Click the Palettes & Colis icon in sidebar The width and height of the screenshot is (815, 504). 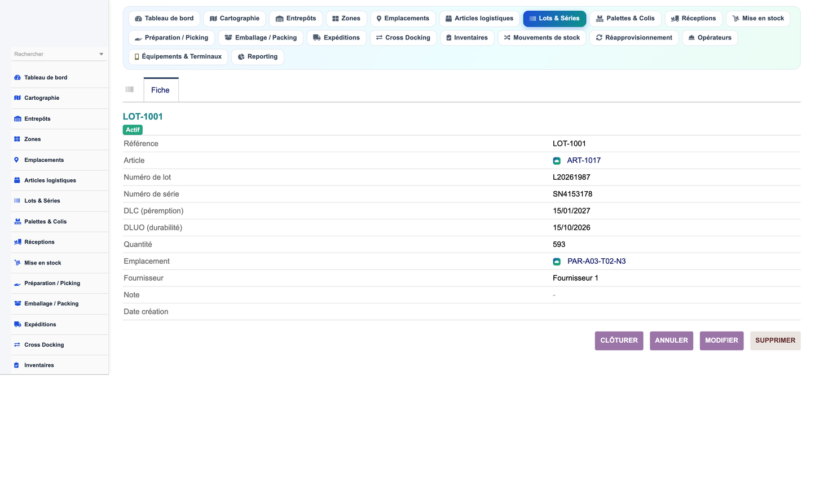pyautogui.click(x=17, y=222)
